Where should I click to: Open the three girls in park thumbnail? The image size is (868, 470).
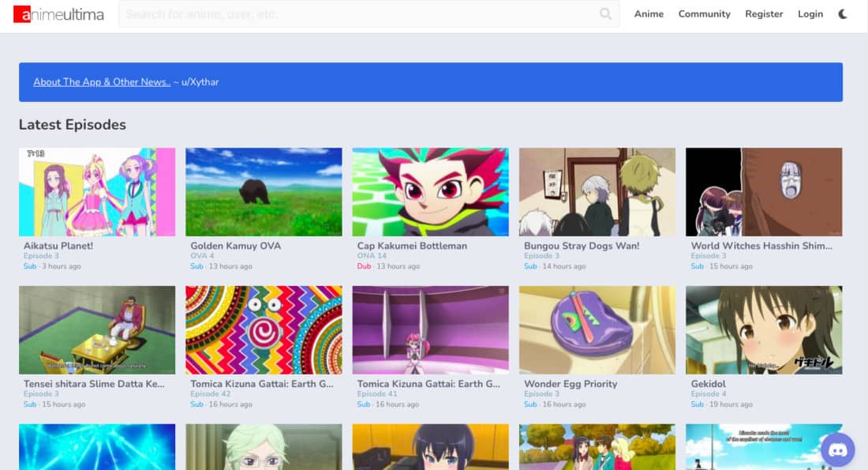[x=597, y=447]
